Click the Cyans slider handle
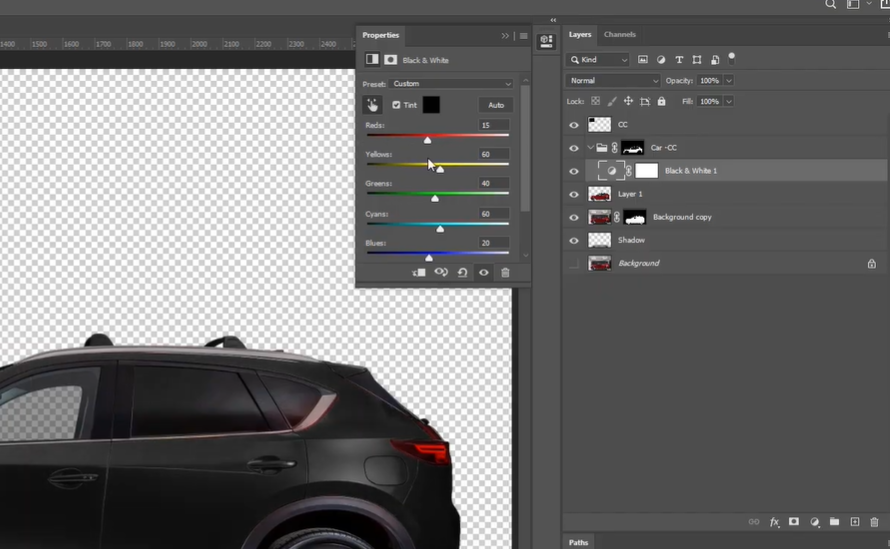The height and width of the screenshot is (549, 890). (x=440, y=228)
